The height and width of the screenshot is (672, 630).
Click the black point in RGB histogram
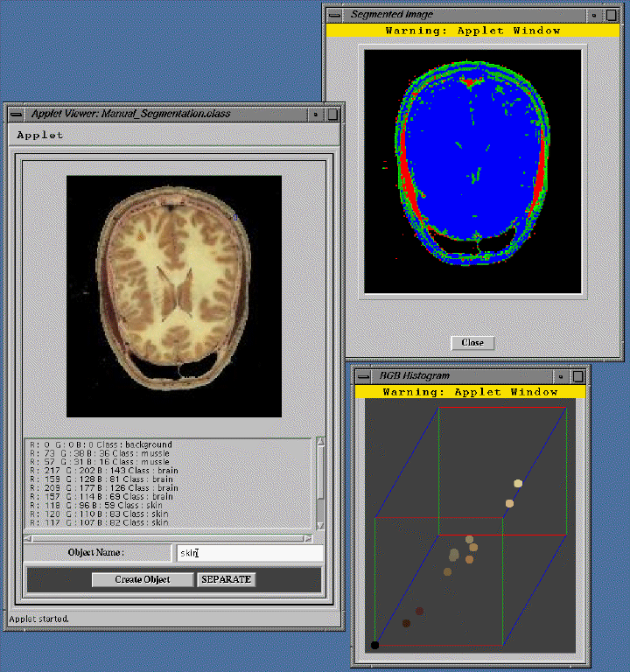(x=374, y=645)
